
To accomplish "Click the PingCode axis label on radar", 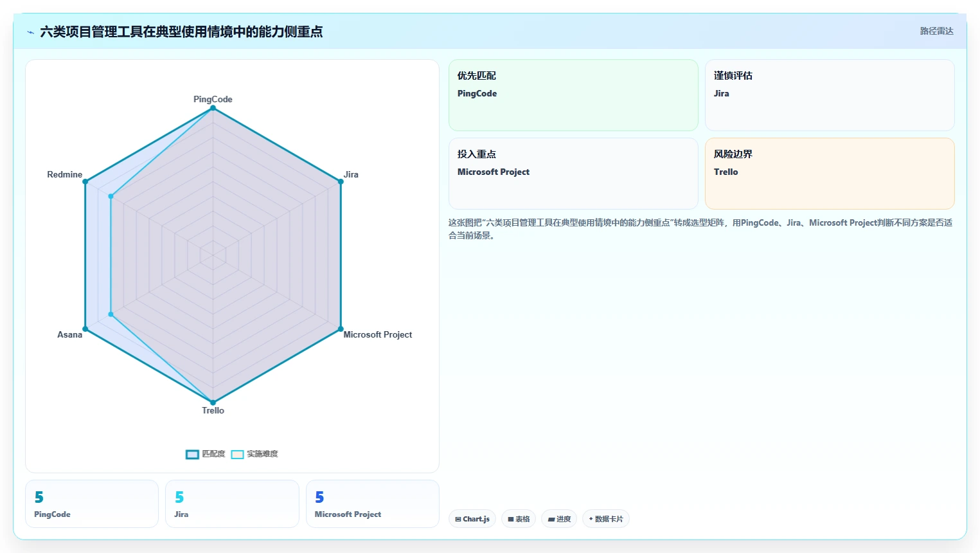I will pos(213,99).
